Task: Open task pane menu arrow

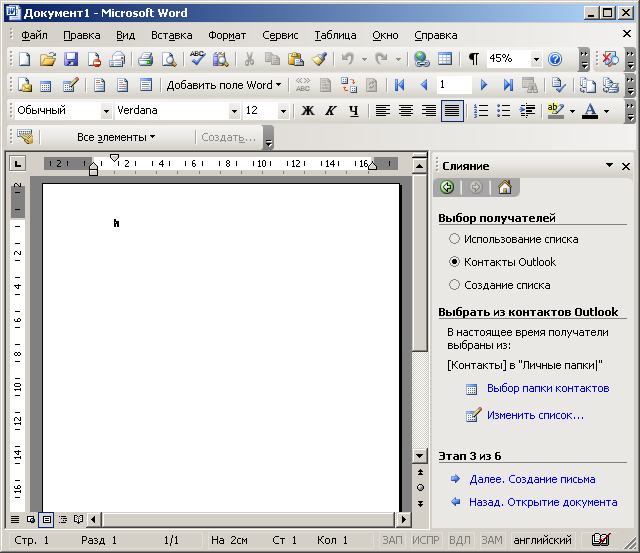Action: 609,166
